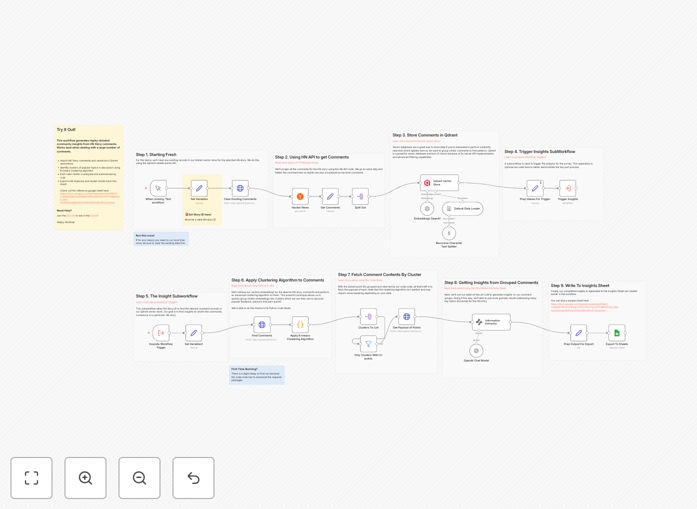Screen dimensions: 697x509
Task: Open the Split Out node
Action: click(x=360, y=196)
